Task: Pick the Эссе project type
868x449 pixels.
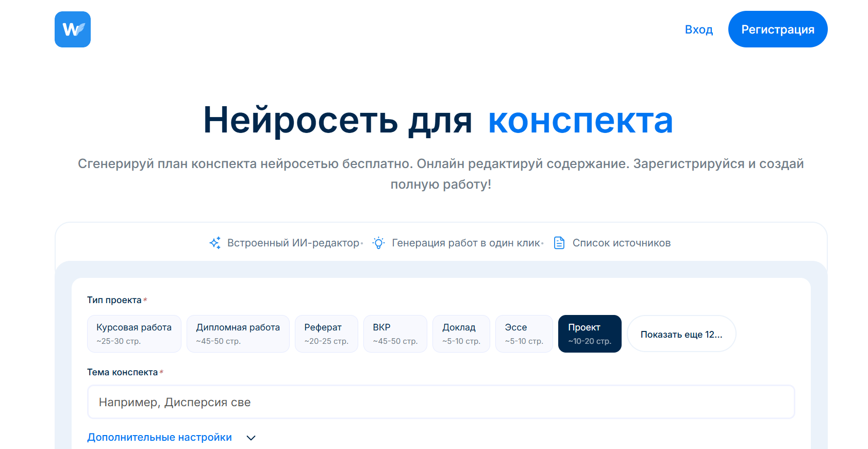Action: click(524, 334)
